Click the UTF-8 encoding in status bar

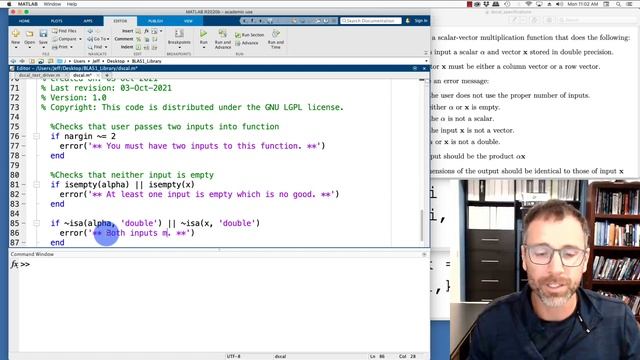(233, 356)
